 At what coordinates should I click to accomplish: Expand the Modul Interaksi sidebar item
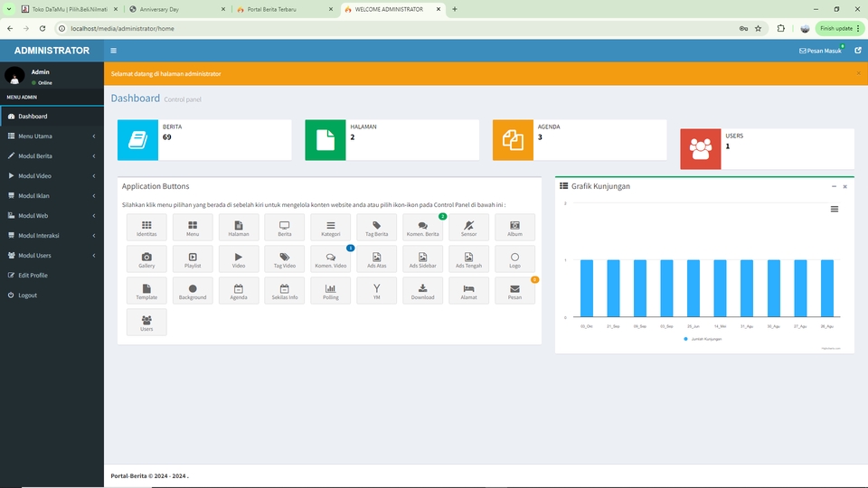point(52,236)
